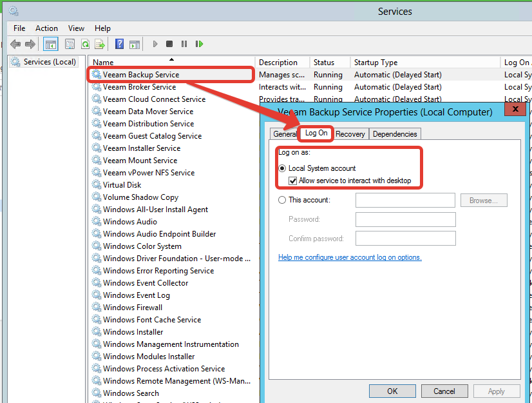Click the Forward arrow toolbar icon
This screenshot has width=532, height=403.
(x=30, y=44)
